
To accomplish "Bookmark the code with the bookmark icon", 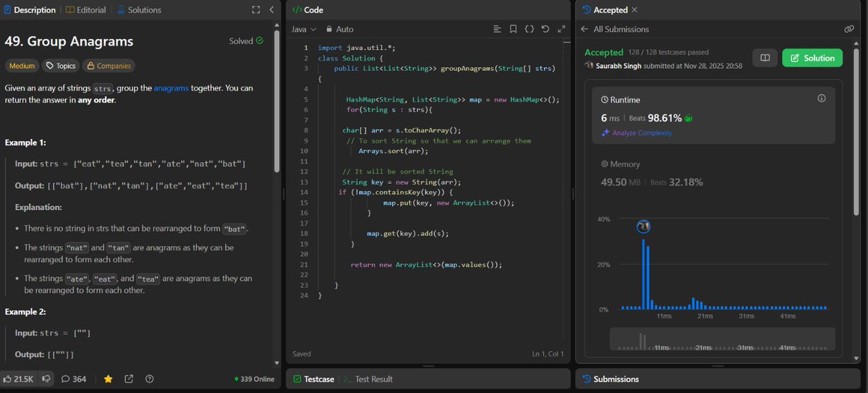I will (513, 29).
